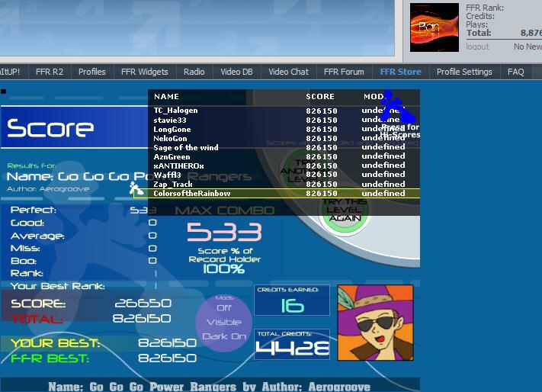Image resolution: width=542 pixels, height=392 pixels.
Task: Click the Try This Level Again button
Action: (345, 210)
